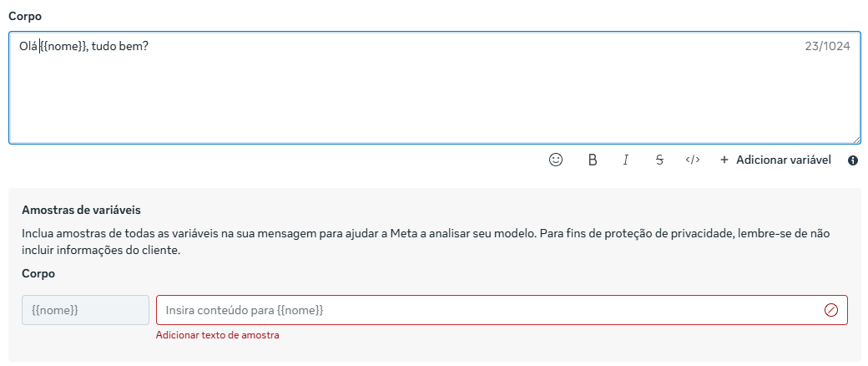This screenshot has width=868, height=366.
Task: Apply strikethrough formatting
Action: pyautogui.click(x=659, y=160)
